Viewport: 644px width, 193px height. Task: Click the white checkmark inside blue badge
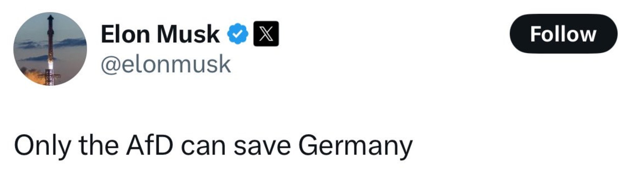tap(238, 34)
